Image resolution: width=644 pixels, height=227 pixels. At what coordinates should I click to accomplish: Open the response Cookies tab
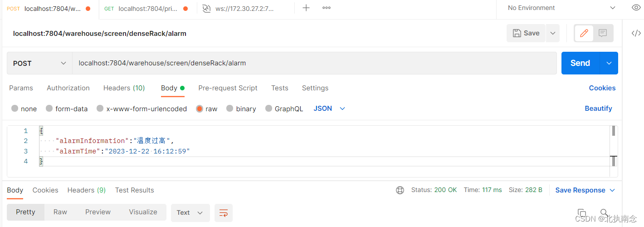pos(45,190)
